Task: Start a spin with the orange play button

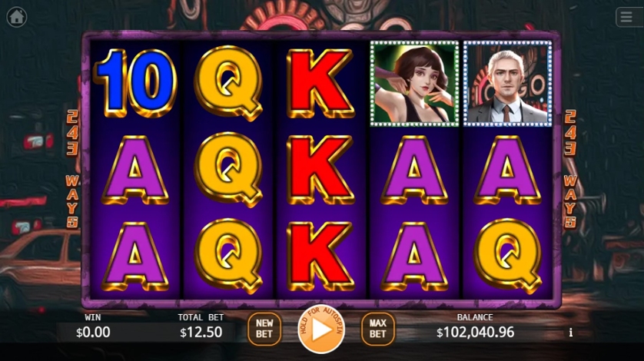Action: [x=321, y=329]
